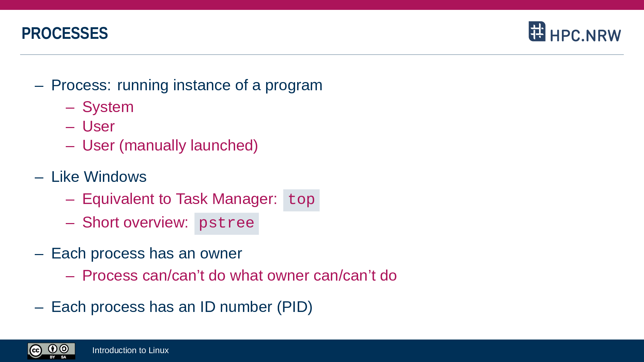Click the BY attribution person icon
The height and width of the screenshot is (362, 644).
52,349
